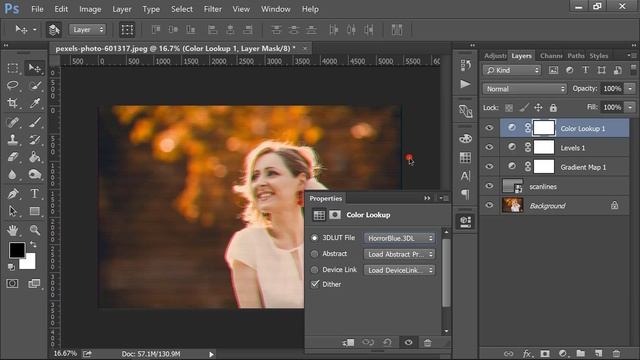Select the Move tool in the toolbox
Image resolution: width=640 pixels, height=360 pixels.
coord(35,68)
